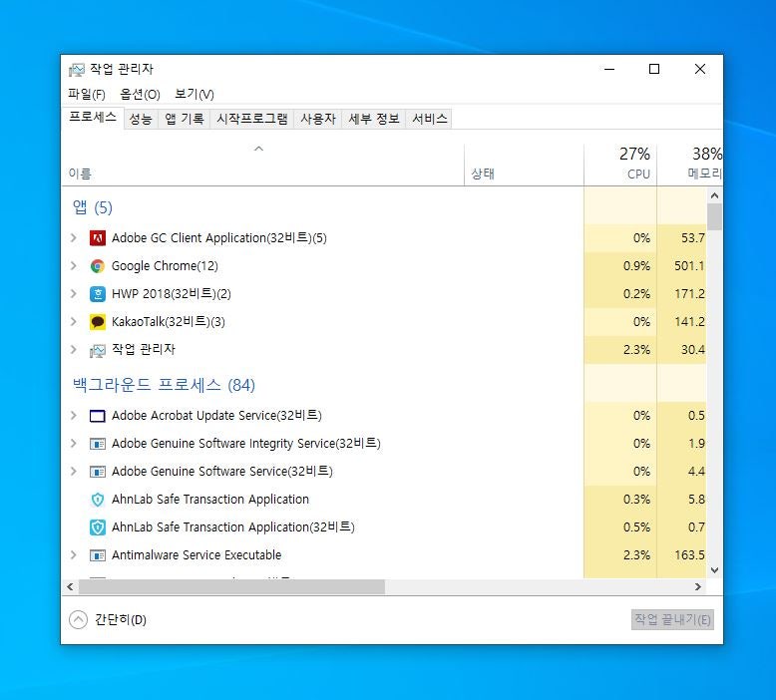The height and width of the screenshot is (700, 776).
Task: Select the Google Chrome(12) row text
Action: (x=165, y=266)
